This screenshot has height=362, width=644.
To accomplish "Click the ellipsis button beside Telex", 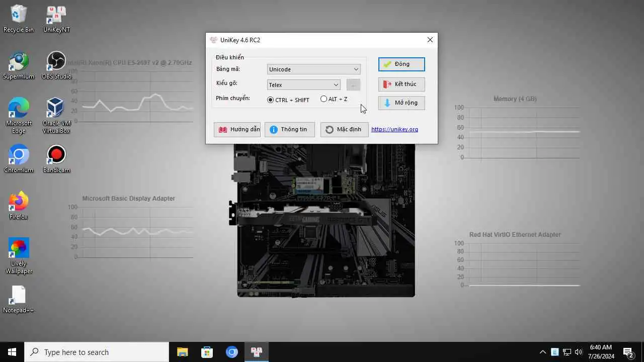I will [353, 85].
